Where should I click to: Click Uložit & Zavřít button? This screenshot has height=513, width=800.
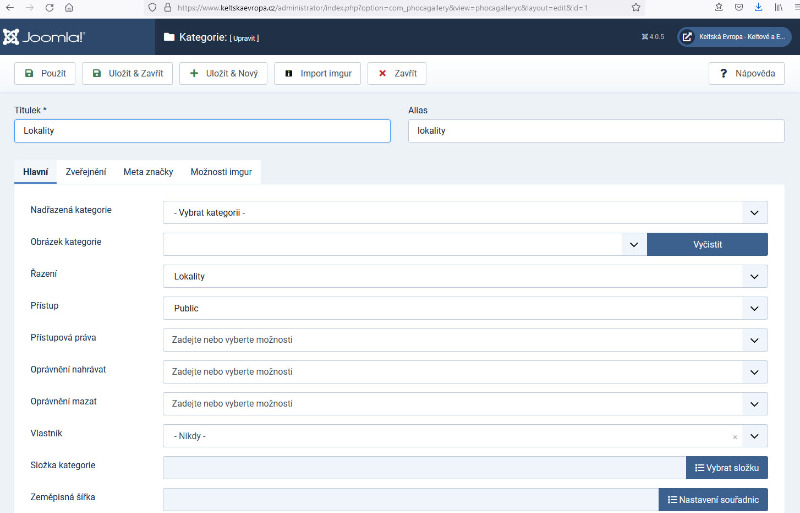pyautogui.click(x=128, y=74)
